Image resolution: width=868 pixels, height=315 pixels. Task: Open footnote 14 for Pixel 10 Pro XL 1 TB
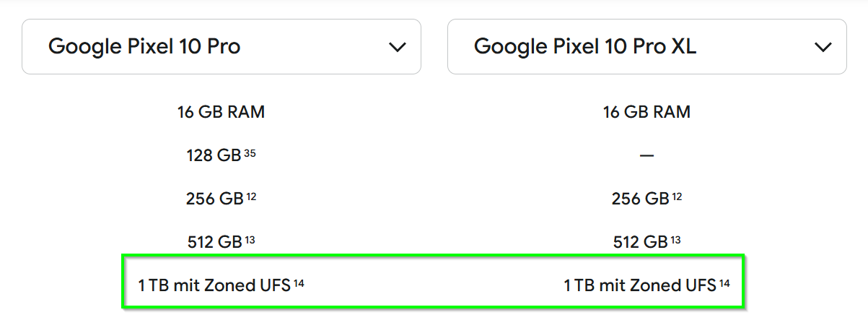(x=724, y=282)
